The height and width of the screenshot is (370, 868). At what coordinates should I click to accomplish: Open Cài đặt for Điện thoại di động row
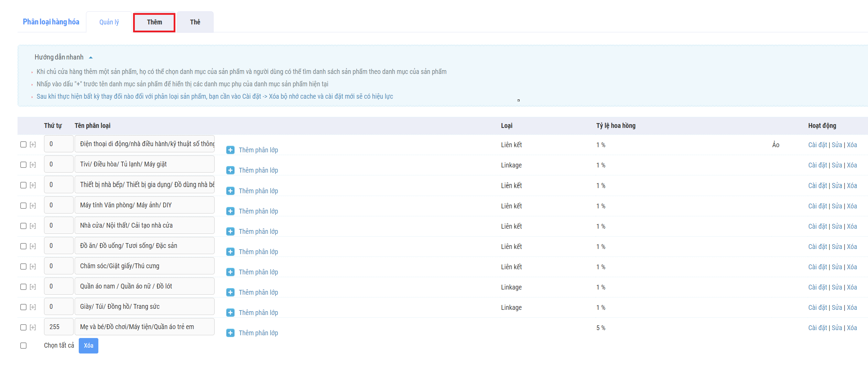pos(817,145)
